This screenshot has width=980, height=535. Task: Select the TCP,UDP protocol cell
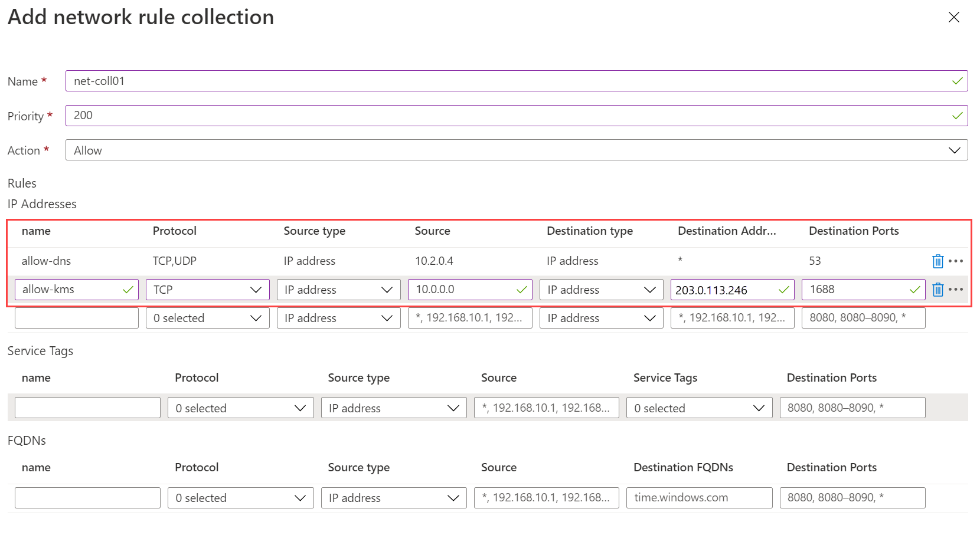[175, 261]
